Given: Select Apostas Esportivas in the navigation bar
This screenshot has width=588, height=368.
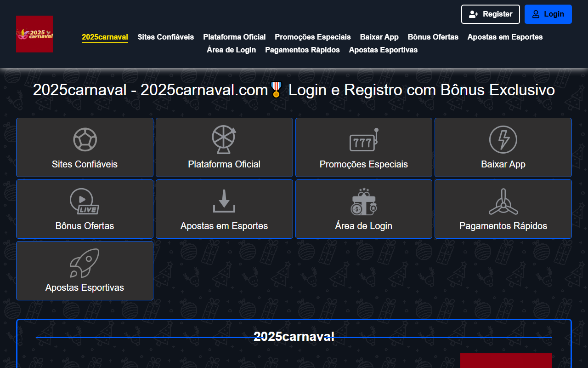Looking at the screenshot, I should pyautogui.click(x=383, y=50).
